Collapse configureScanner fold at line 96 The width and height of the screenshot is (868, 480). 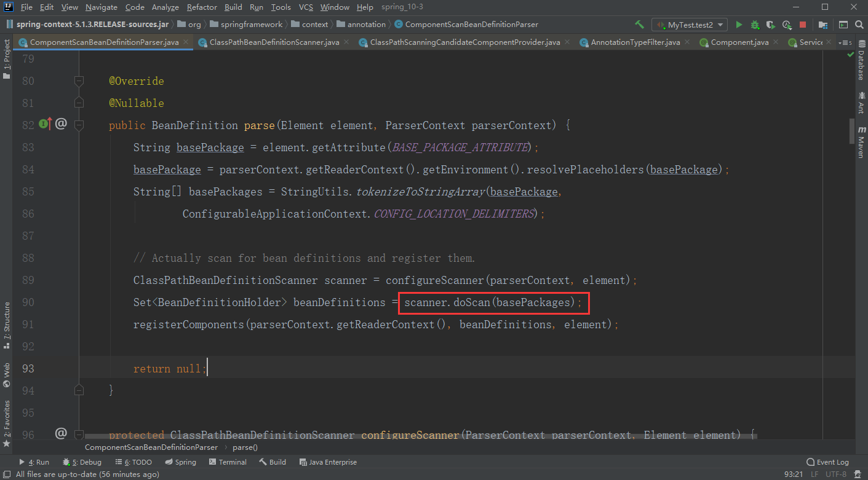79,434
